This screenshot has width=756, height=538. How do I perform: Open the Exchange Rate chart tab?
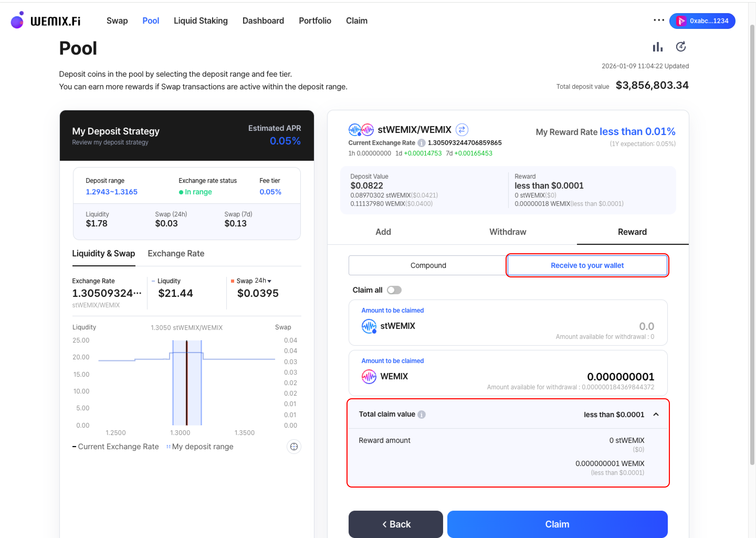coord(176,254)
